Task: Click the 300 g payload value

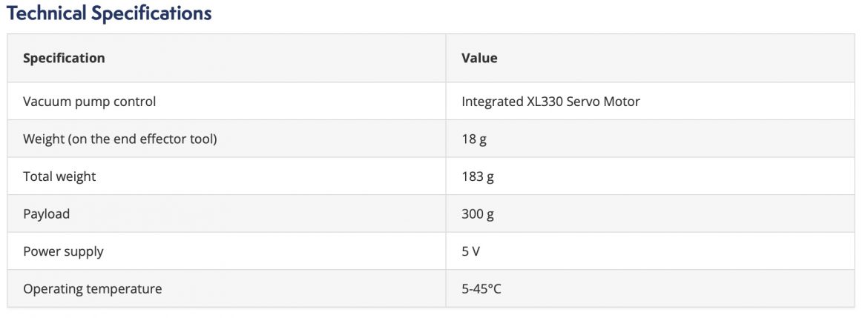Action: click(x=478, y=213)
